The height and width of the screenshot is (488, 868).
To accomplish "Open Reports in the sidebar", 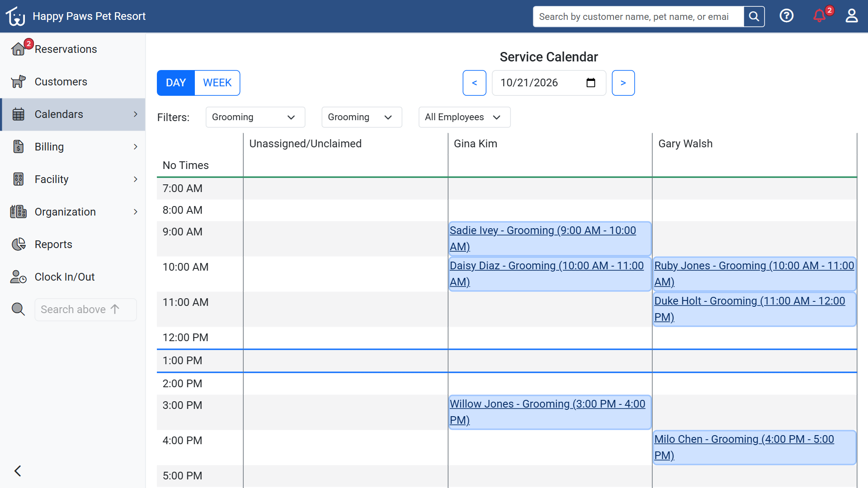I will (73, 244).
